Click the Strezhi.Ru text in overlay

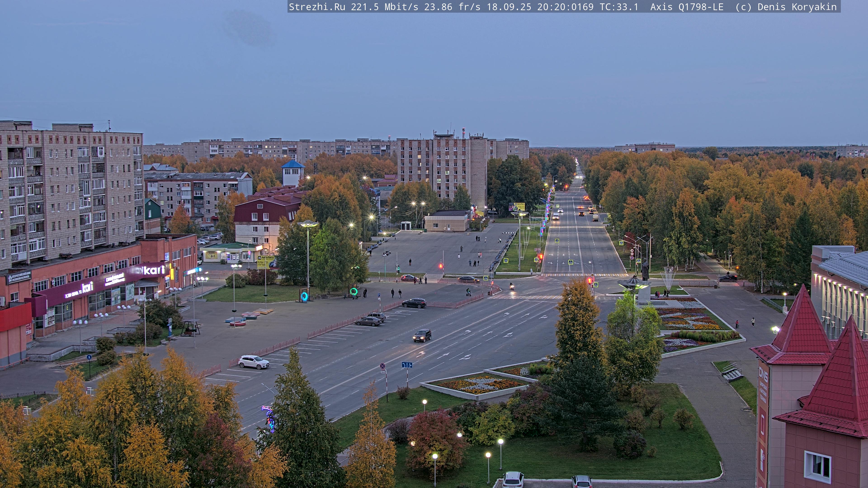click(x=317, y=7)
